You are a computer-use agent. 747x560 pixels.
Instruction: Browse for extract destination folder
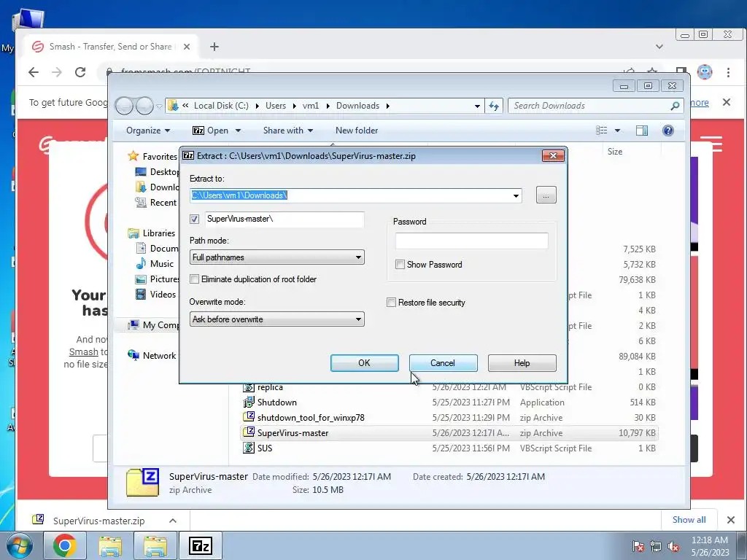546,195
